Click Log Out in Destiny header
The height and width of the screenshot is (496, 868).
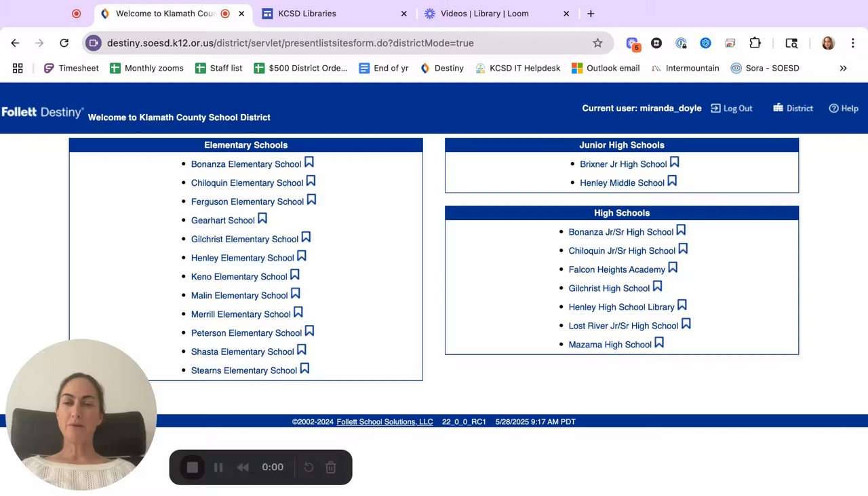(732, 109)
